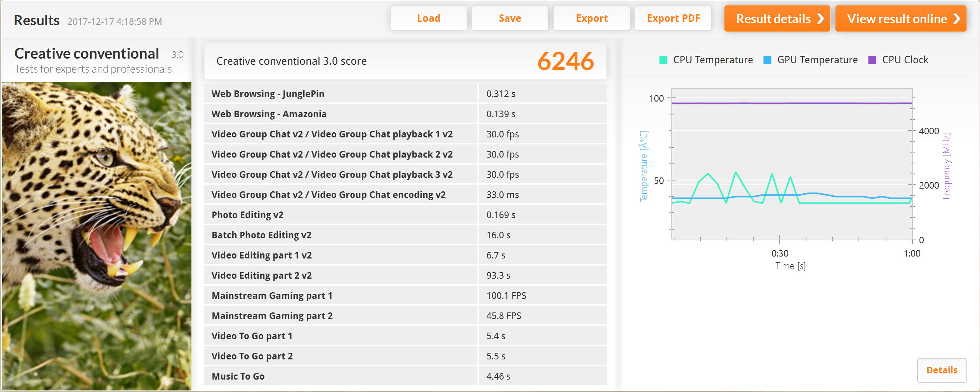Click the CPU Temperature legend label
Viewport: 980px width, 392px height.
click(713, 60)
